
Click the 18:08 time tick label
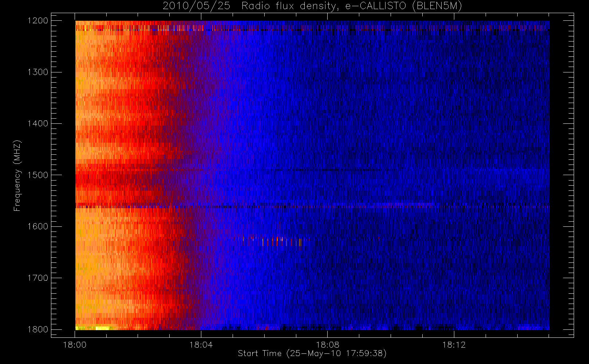pyautogui.click(x=327, y=345)
